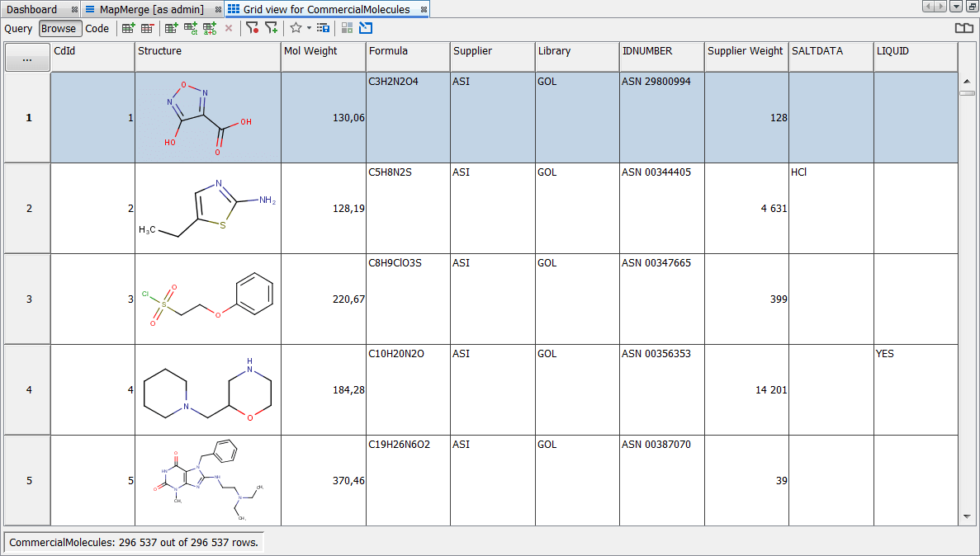
Task: Click the star favorites icon
Action: (x=296, y=28)
